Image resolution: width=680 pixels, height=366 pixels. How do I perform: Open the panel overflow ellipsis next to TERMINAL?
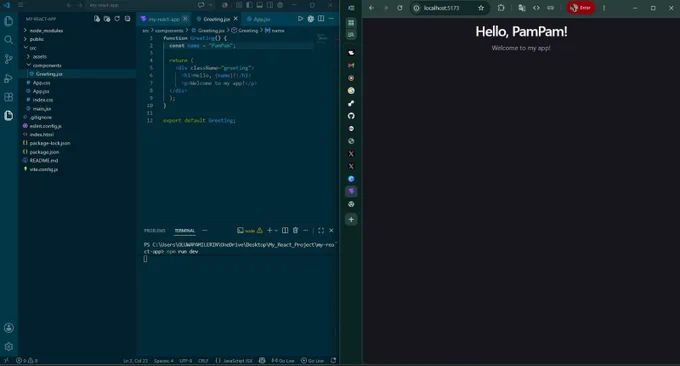click(205, 230)
